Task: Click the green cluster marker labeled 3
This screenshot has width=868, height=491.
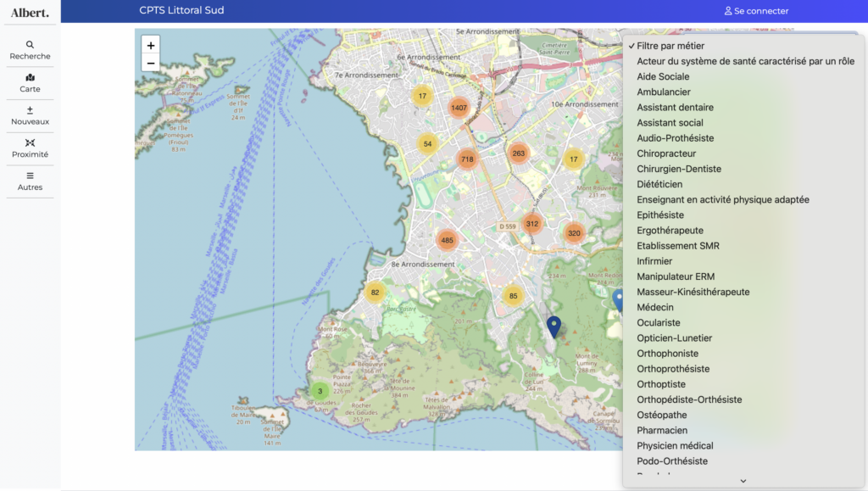Action: coord(320,391)
